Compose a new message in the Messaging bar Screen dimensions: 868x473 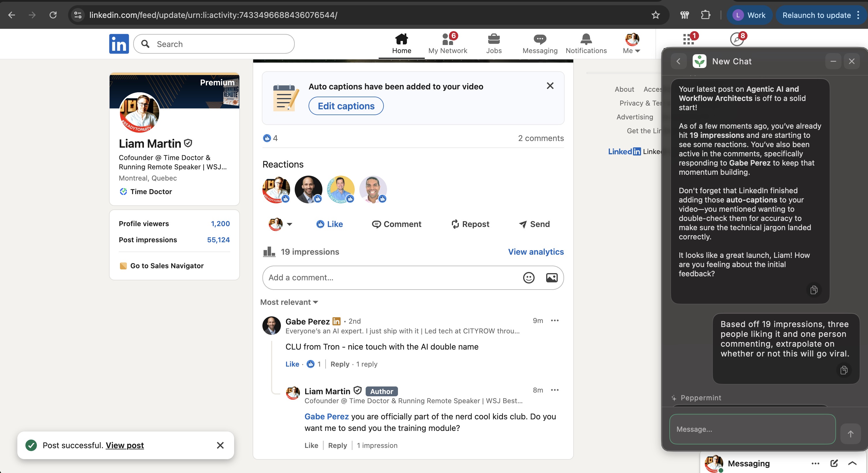tap(834, 463)
